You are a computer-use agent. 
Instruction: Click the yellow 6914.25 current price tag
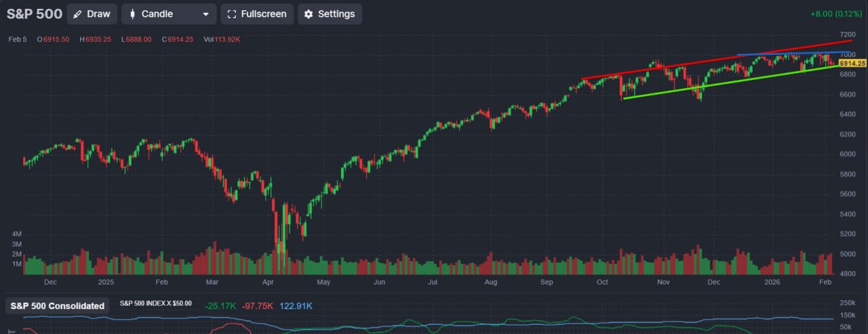[x=852, y=63]
